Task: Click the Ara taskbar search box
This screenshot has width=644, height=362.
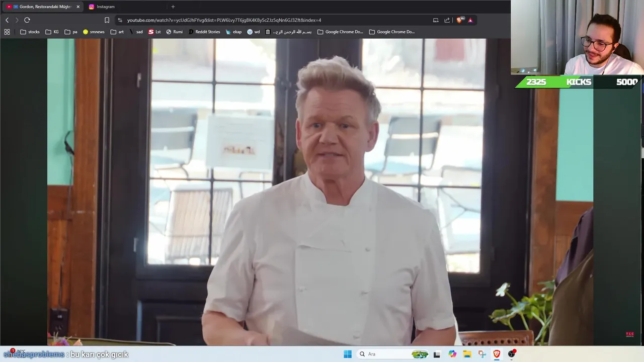Action: tap(393, 354)
